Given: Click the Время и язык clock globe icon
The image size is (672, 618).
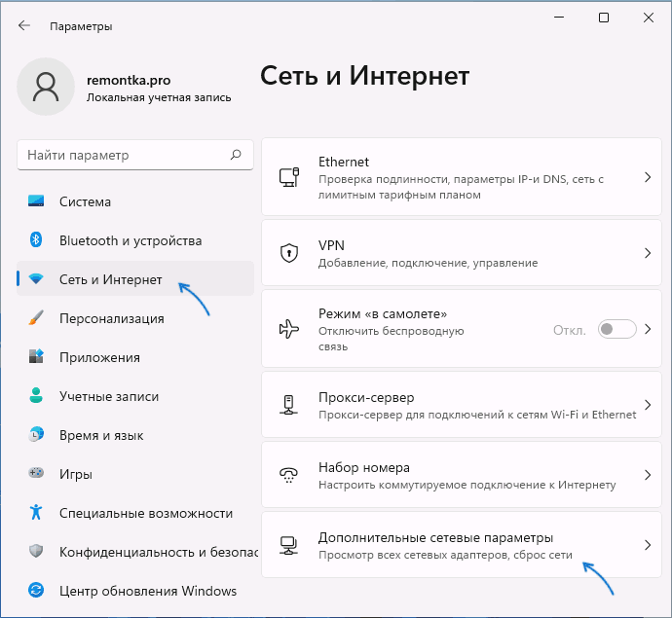Looking at the screenshot, I should [x=36, y=434].
